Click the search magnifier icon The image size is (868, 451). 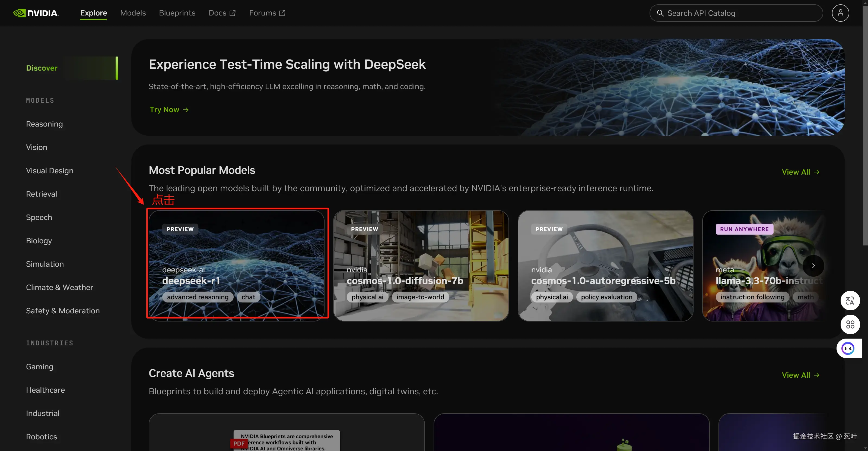point(660,13)
